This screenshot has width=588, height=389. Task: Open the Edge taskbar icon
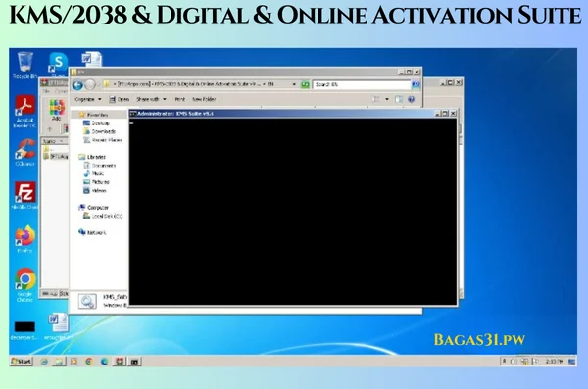tap(104, 362)
